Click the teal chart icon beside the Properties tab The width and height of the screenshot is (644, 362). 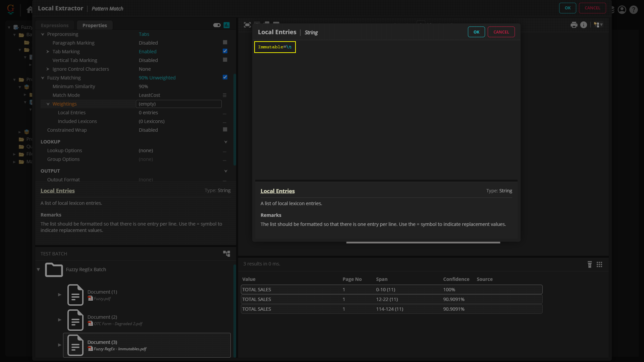click(227, 25)
